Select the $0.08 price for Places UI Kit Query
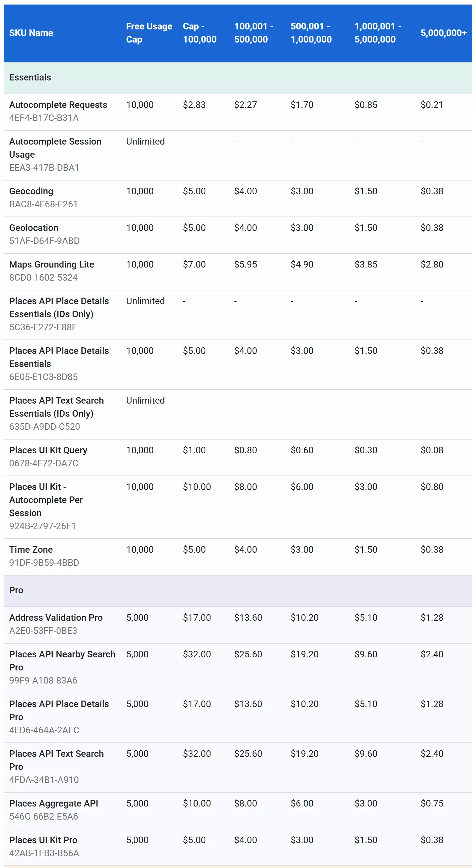Viewport: 476px width, 868px height. coord(432,450)
